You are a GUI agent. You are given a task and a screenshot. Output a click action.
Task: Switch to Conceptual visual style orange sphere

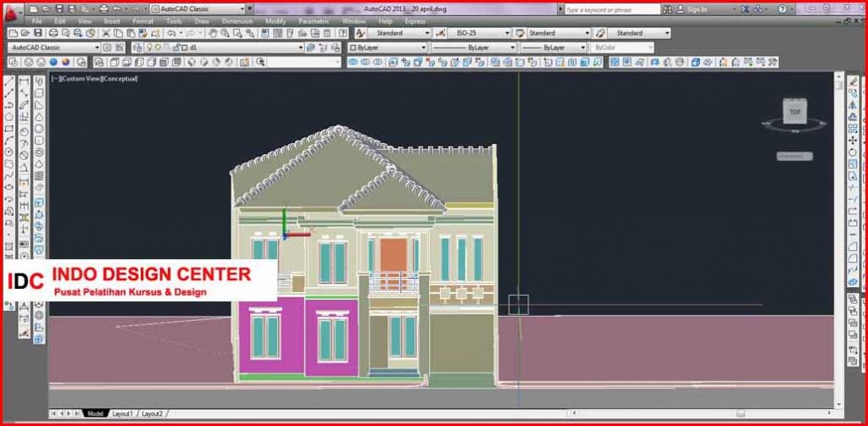[66, 62]
